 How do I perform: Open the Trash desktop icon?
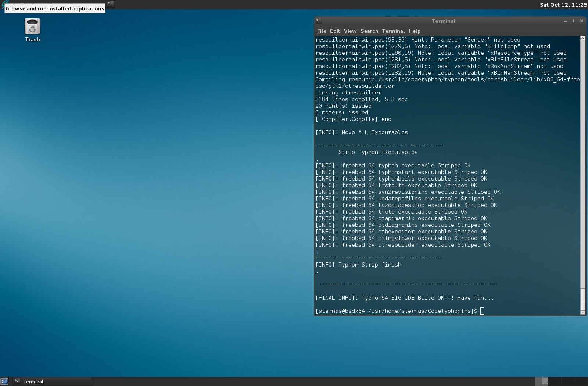32,31
